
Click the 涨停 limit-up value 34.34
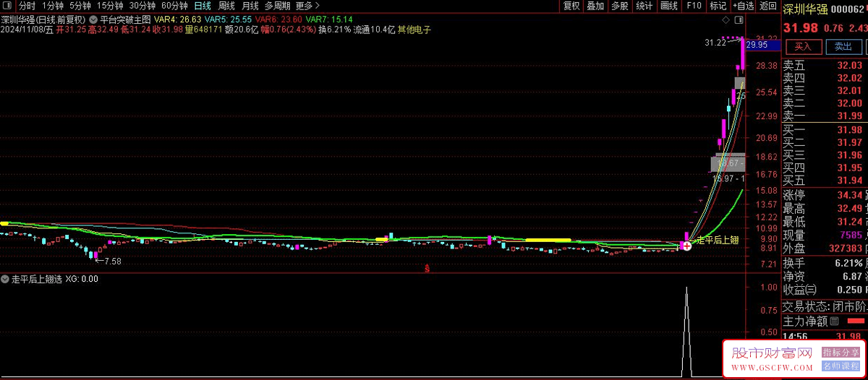[849, 196]
